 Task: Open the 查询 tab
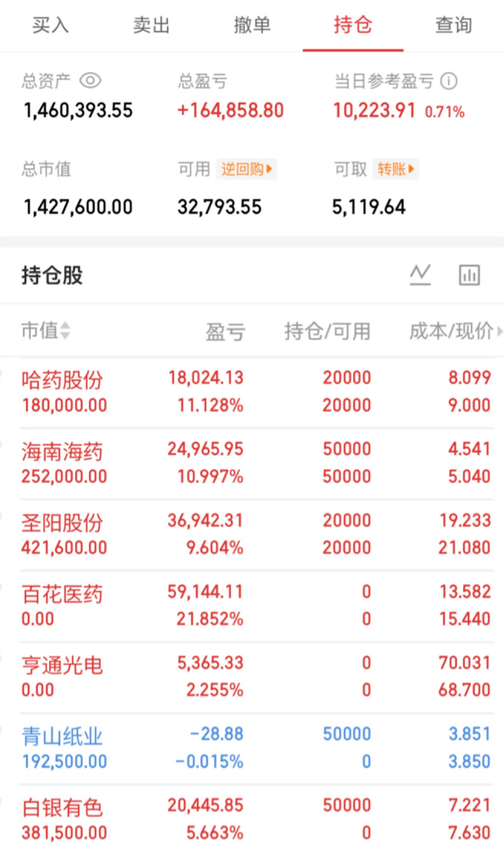pos(453,25)
